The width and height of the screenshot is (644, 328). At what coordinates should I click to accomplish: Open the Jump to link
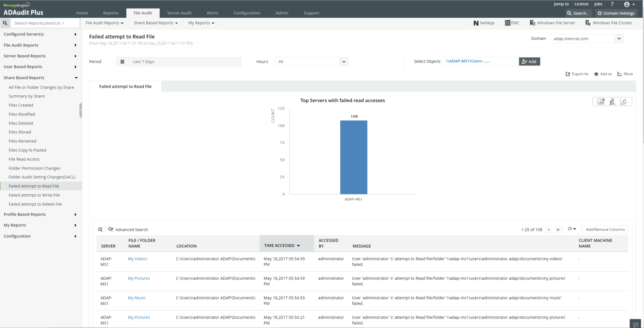[x=561, y=4]
